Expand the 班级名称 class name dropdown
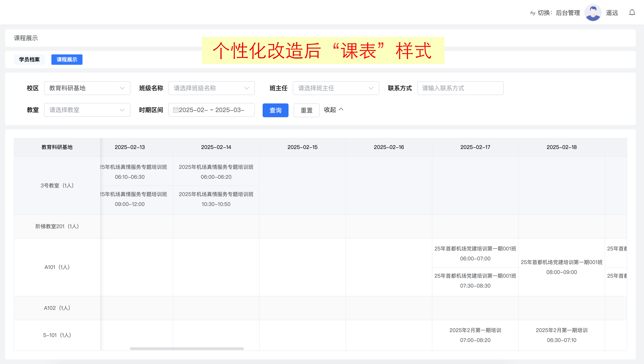 point(211,88)
